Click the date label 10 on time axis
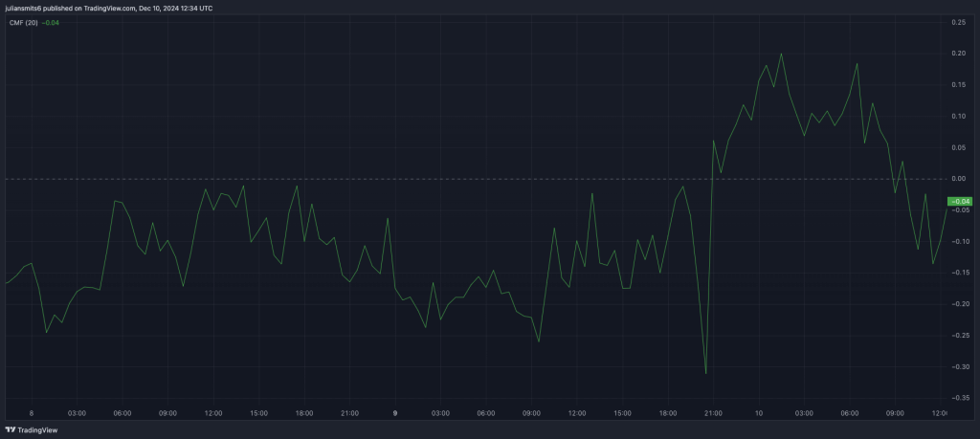 (759, 413)
